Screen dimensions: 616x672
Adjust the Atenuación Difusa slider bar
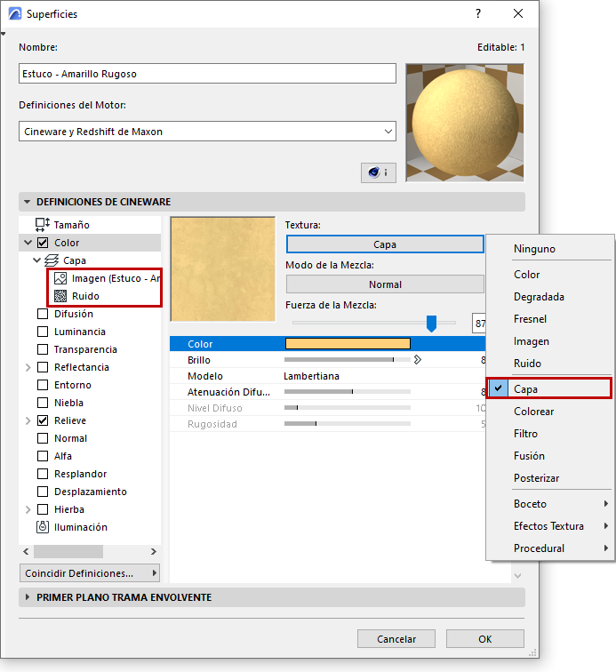pyautogui.click(x=348, y=392)
